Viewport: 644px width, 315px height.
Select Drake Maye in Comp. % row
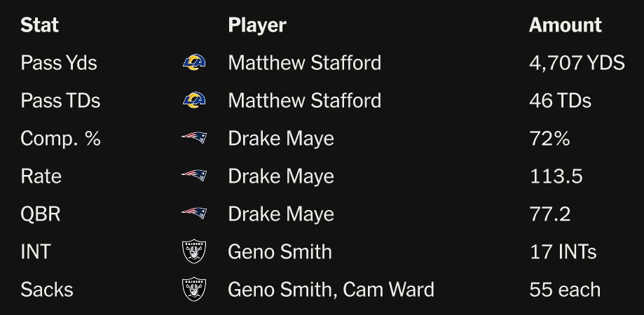pos(280,139)
